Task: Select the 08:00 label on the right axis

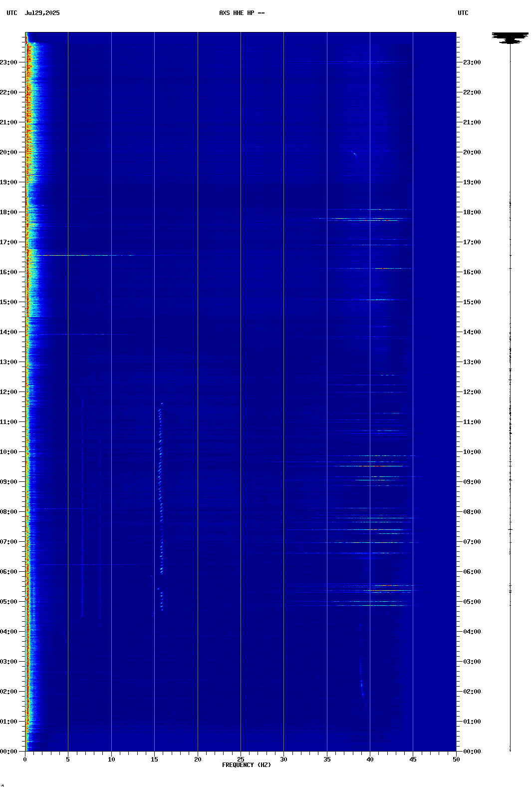Action: tap(472, 512)
